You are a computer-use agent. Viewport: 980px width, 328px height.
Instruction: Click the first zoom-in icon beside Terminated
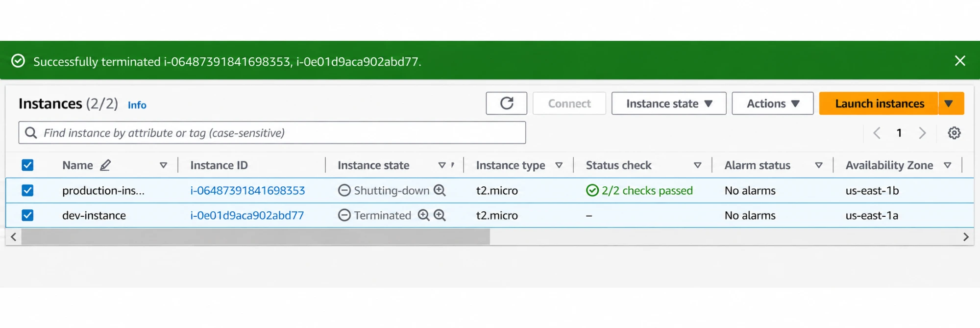click(x=423, y=215)
